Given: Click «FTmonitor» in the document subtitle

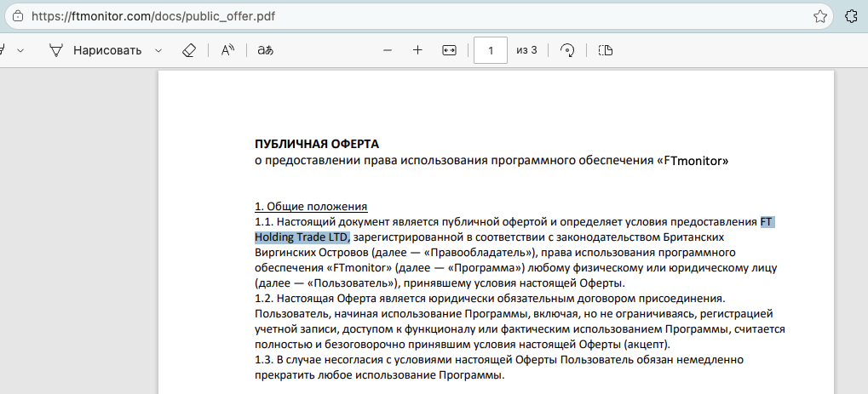Looking at the screenshot, I should point(693,161).
